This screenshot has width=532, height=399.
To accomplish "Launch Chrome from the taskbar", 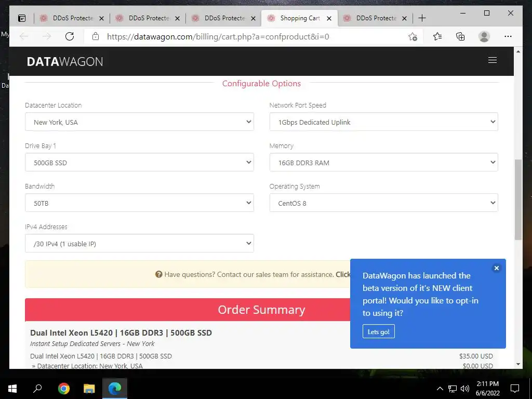I will pyautogui.click(x=63, y=388).
